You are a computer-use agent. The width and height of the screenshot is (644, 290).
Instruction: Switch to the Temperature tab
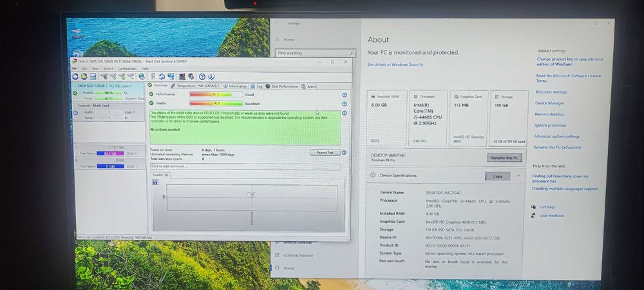(x=183, y=86)
